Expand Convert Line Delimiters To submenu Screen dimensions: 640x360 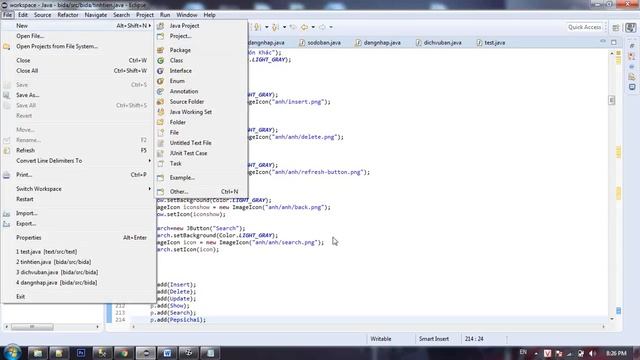pos(49,161)
